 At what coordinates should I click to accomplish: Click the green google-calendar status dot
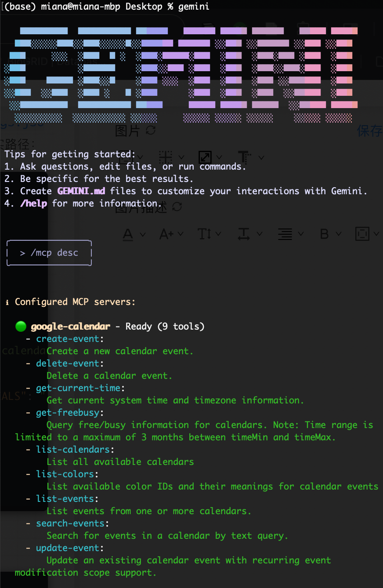(21, 326)
